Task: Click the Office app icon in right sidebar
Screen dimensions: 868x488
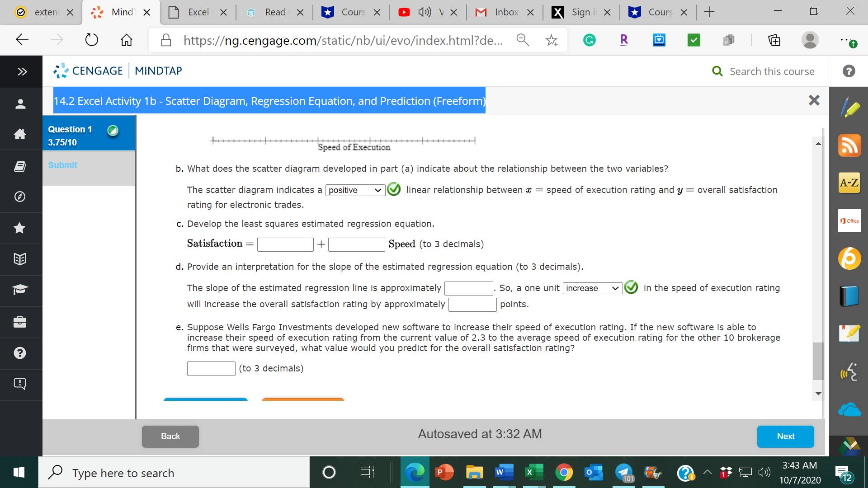Action: click(x=849, y=221)
